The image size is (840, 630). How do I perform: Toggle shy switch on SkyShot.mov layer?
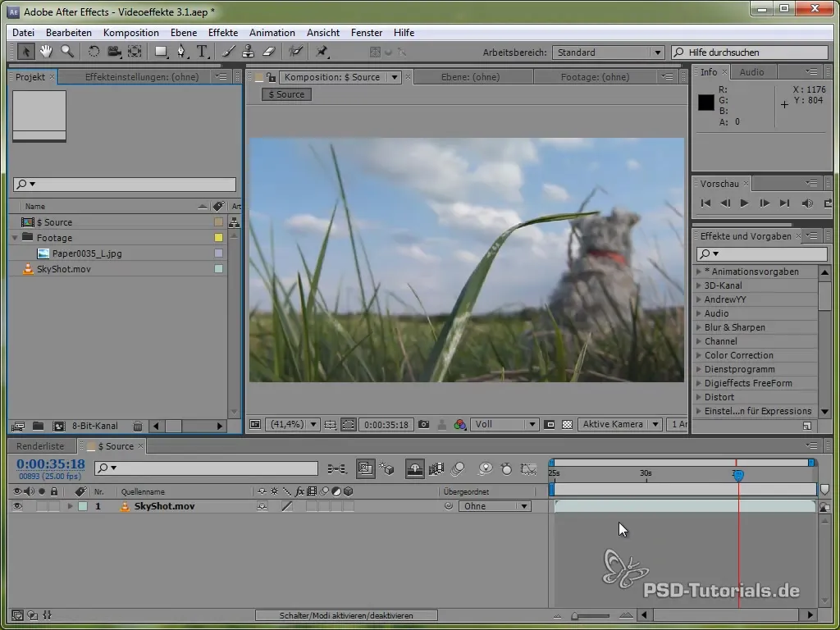262,506
